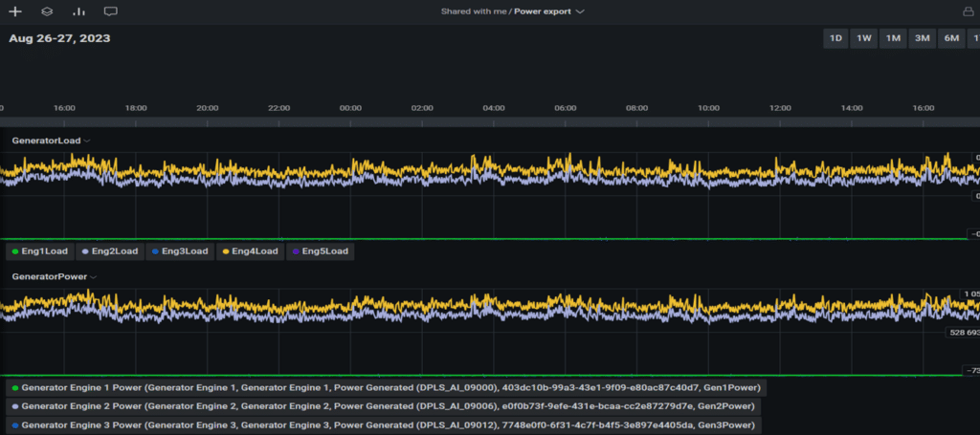980x435 pixels.
Task: Toggle the Eng3Load series legend
Action: click(179, 251)
